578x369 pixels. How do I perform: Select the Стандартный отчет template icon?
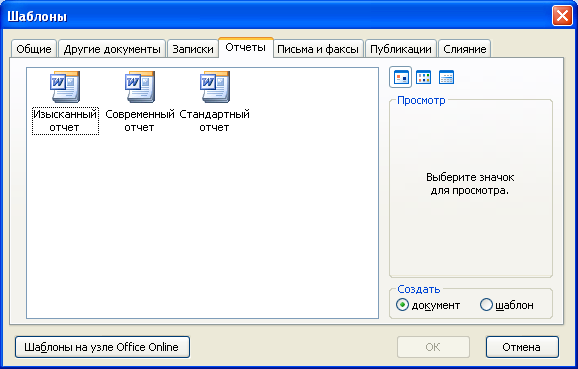pyautogui.click(x=215, y=87)
